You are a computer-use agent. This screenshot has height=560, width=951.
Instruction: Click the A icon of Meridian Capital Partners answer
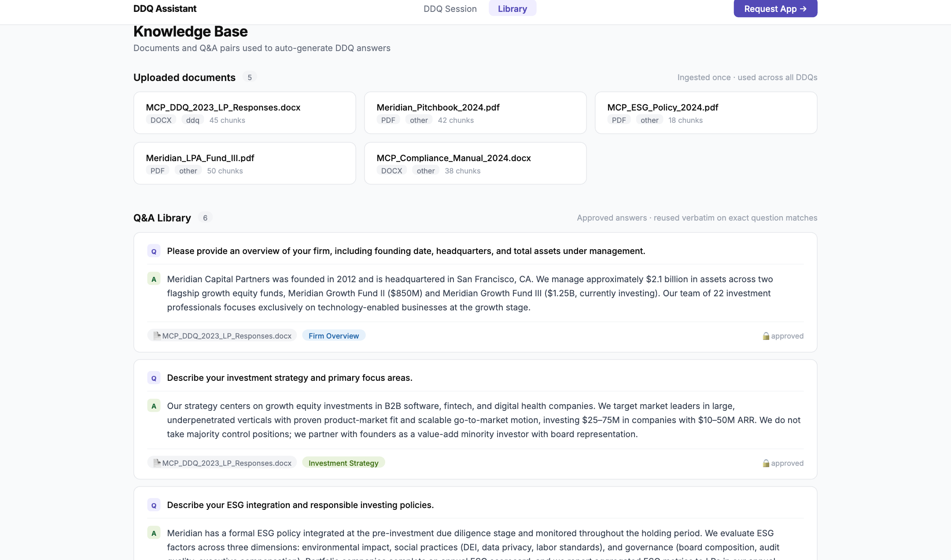point(154,279)
